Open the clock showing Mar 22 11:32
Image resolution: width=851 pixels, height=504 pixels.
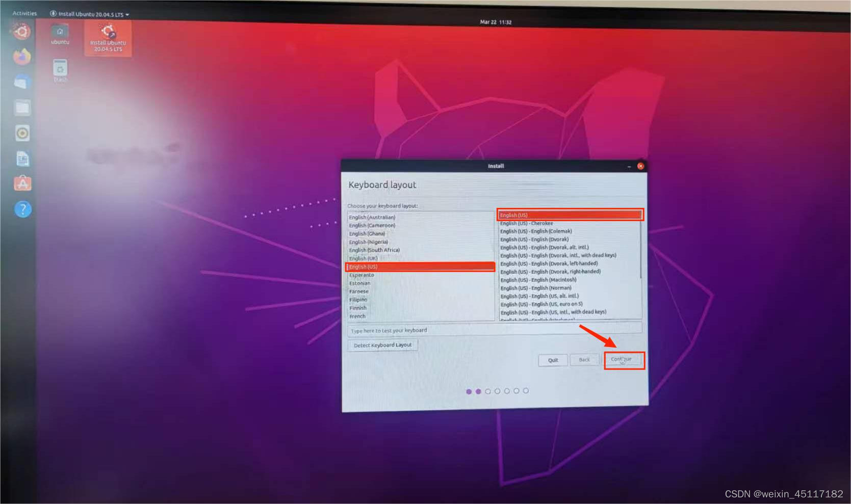(496, 22)
